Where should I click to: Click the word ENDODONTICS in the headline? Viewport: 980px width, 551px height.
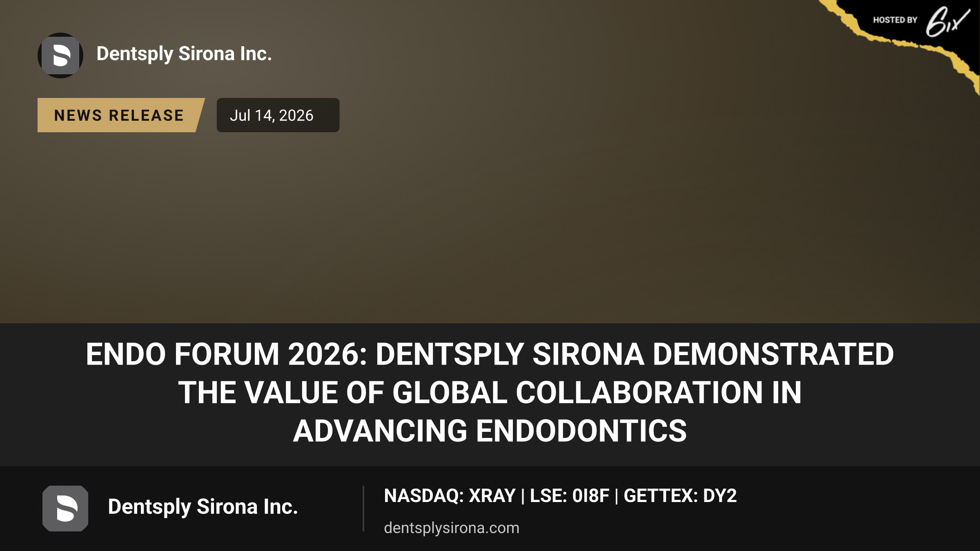click(581, 431)
